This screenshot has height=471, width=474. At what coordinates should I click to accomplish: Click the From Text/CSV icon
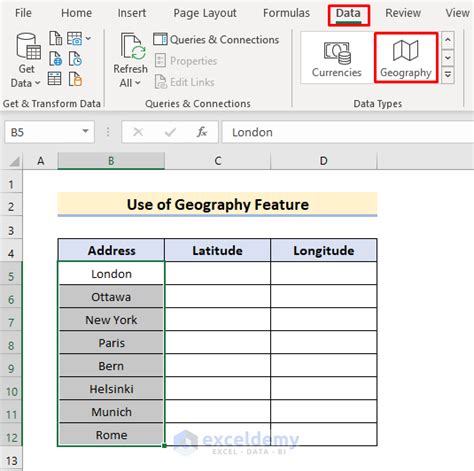tap(55, 38)
